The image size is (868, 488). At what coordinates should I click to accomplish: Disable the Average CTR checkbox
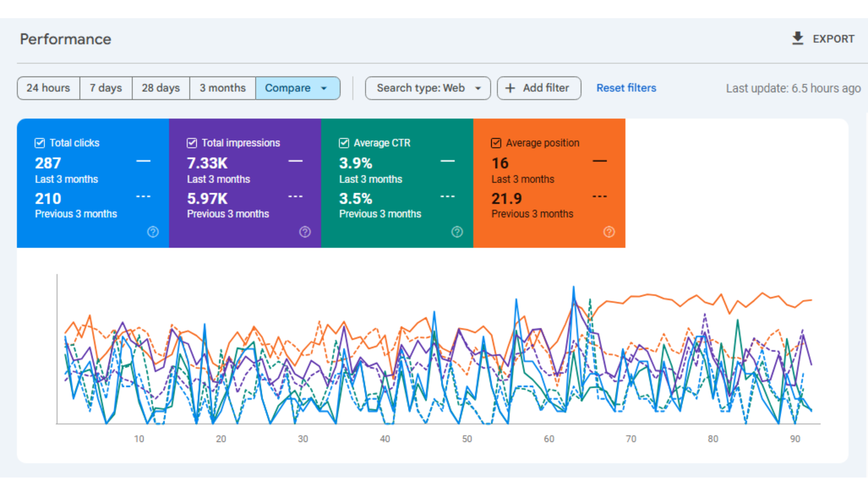click(x=344, y=143)
